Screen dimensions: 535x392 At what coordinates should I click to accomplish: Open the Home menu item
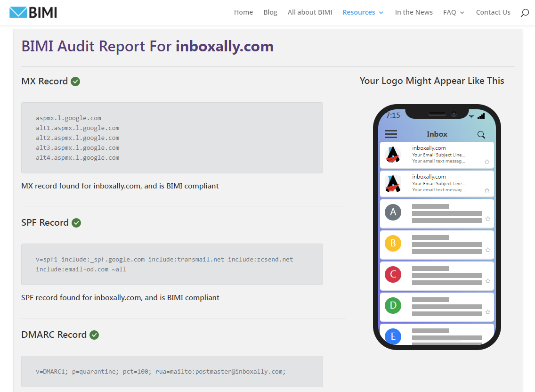243,12
